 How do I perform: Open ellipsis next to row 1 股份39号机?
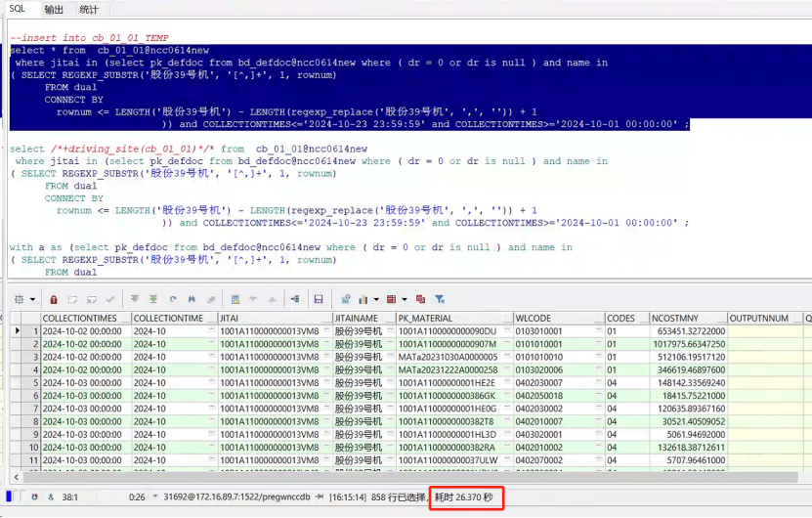coord(391,329)
